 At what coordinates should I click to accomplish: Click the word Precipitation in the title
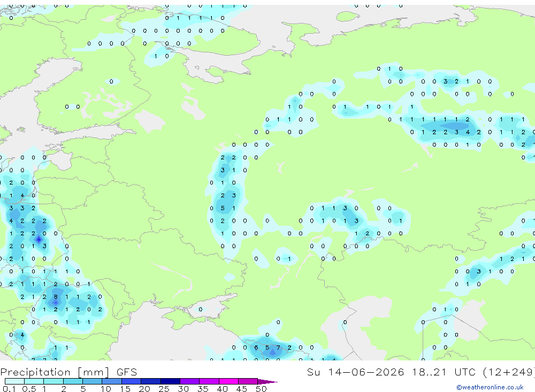35,372
